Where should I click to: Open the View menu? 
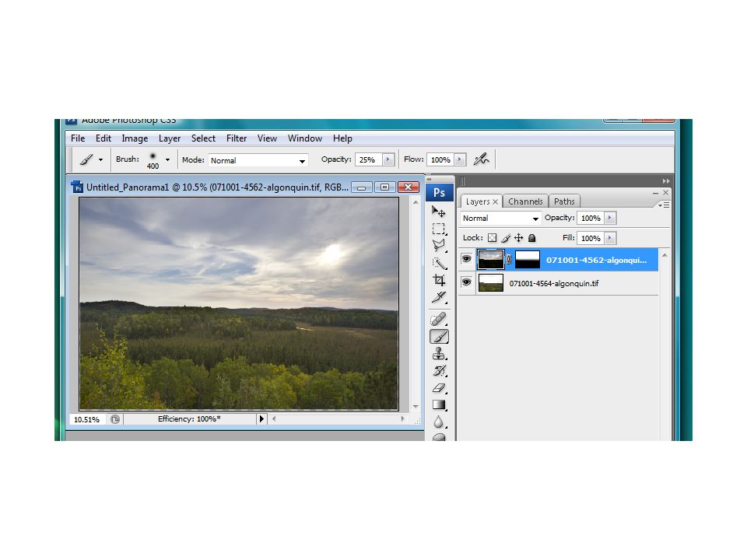[x=267, y=138]
